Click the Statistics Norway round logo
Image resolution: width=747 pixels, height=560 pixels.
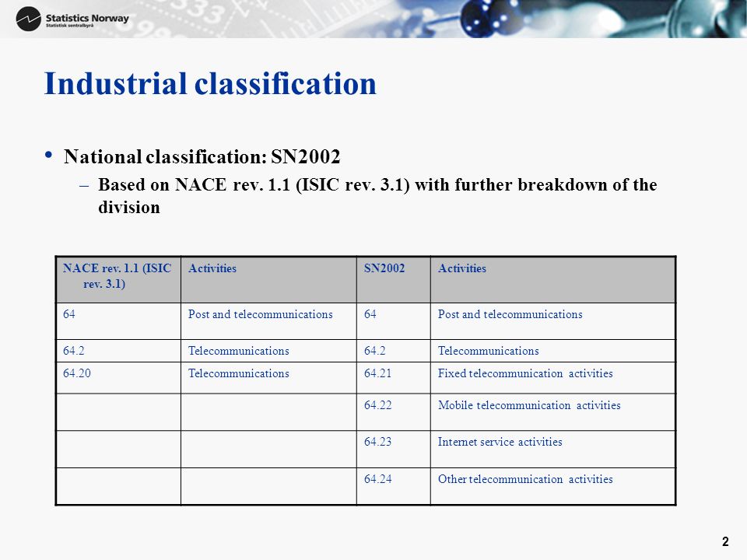pyautogui.click(x=28, y=19)
